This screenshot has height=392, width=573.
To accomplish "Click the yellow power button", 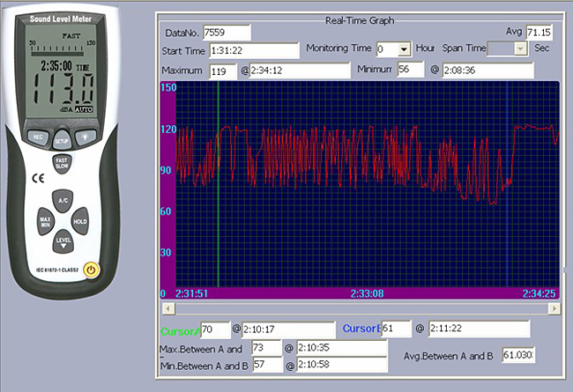I will (x=90, y=271).
